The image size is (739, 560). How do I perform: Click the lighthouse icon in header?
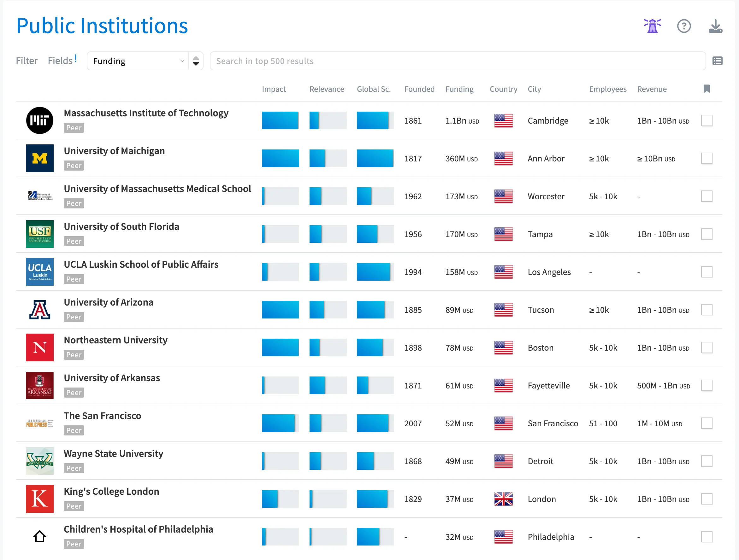(652, 26)
